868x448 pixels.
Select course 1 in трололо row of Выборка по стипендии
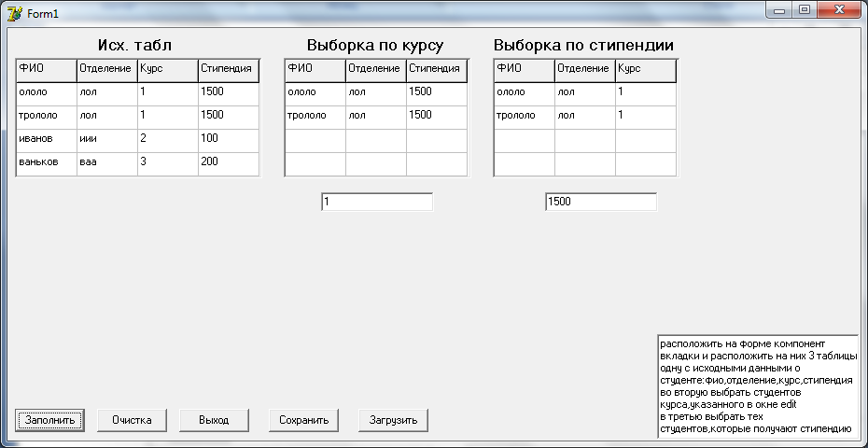coord(646,118)
